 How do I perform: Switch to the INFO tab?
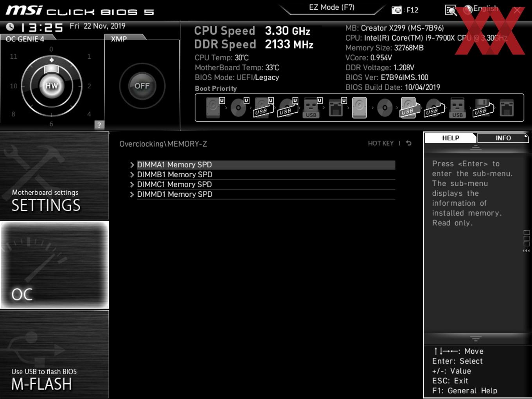click(503, 138)
